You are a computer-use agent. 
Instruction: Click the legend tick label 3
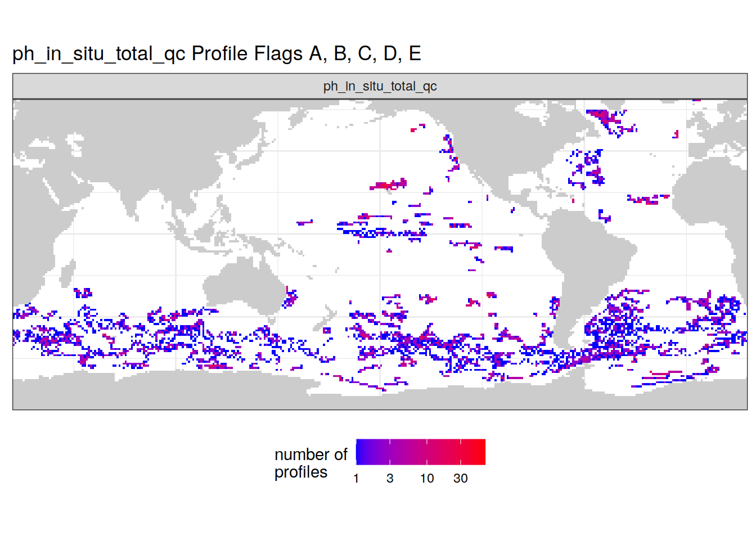390,478
